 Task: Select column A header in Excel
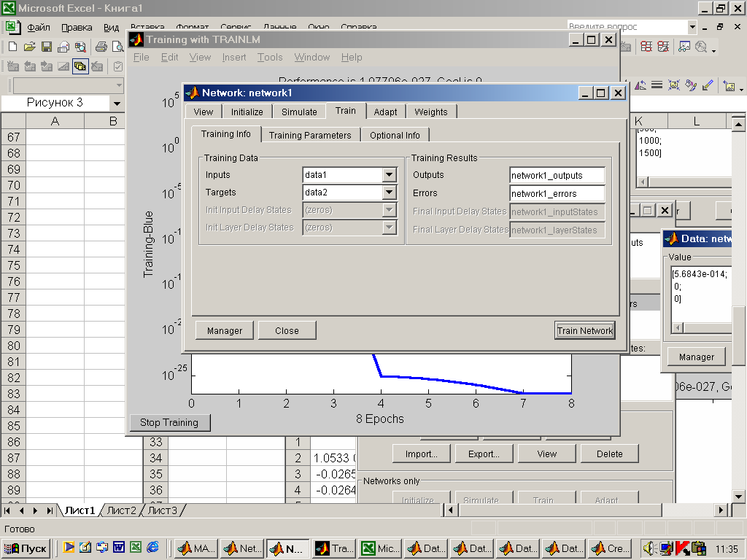(55, 121)
